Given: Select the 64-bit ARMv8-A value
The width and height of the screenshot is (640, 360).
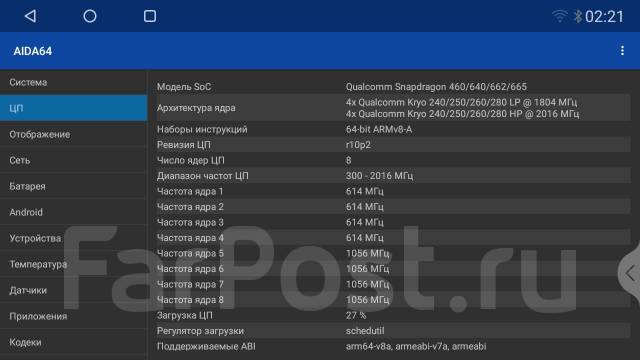Looking at the screenshot, I should point(379,129).
